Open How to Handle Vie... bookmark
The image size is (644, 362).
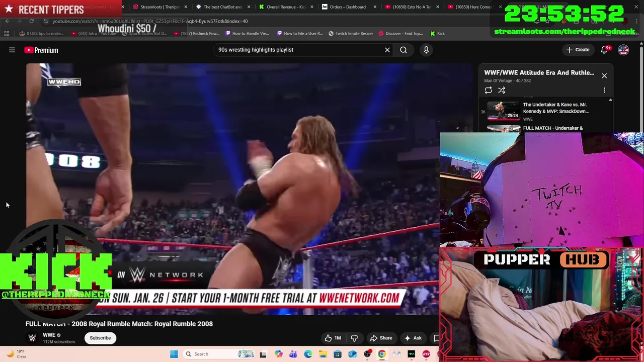pos(247,33)
